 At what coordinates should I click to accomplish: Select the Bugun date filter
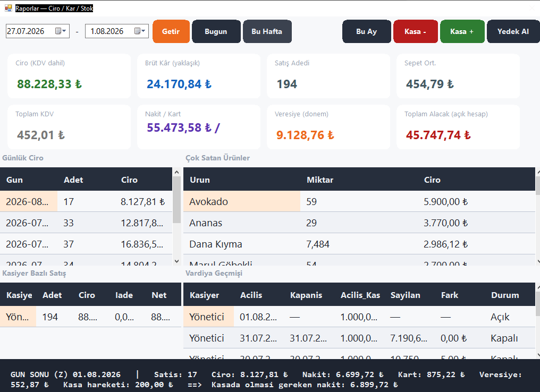tap(216, 31)
